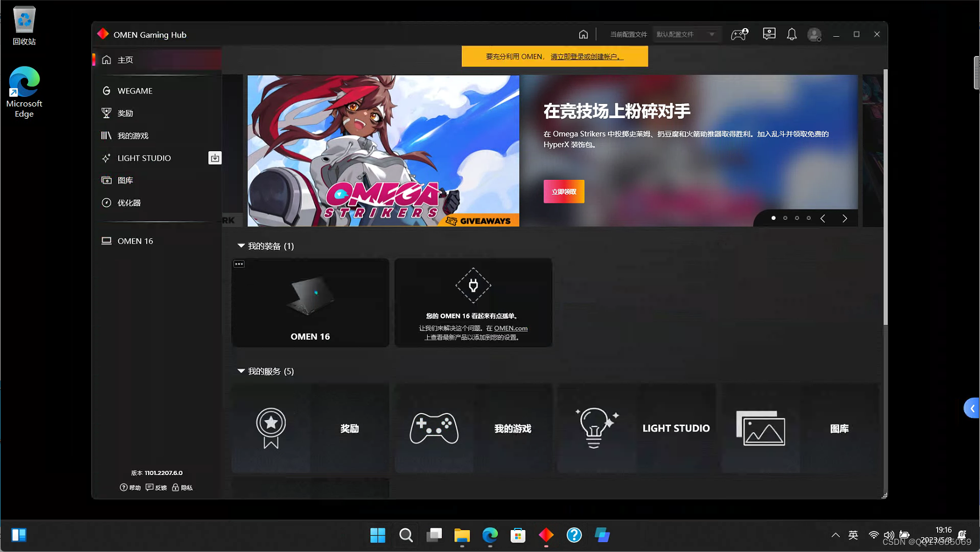This screenshot has height=552, width=980.
Task: Select the second carousel dot
Action: 785,218
